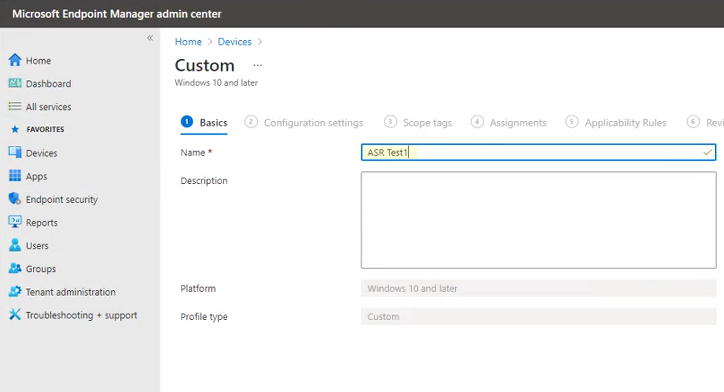Open Tenant administration gear icon

click(15, 291)
